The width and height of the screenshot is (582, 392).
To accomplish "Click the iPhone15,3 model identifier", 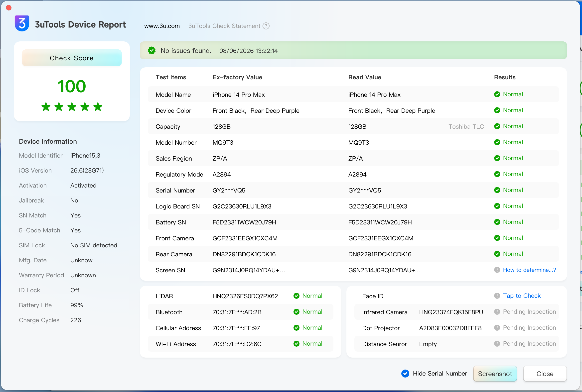I will 85,156.
